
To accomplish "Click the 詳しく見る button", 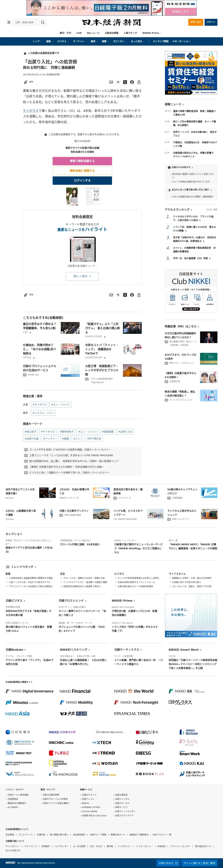I will (x=82, y=276).
